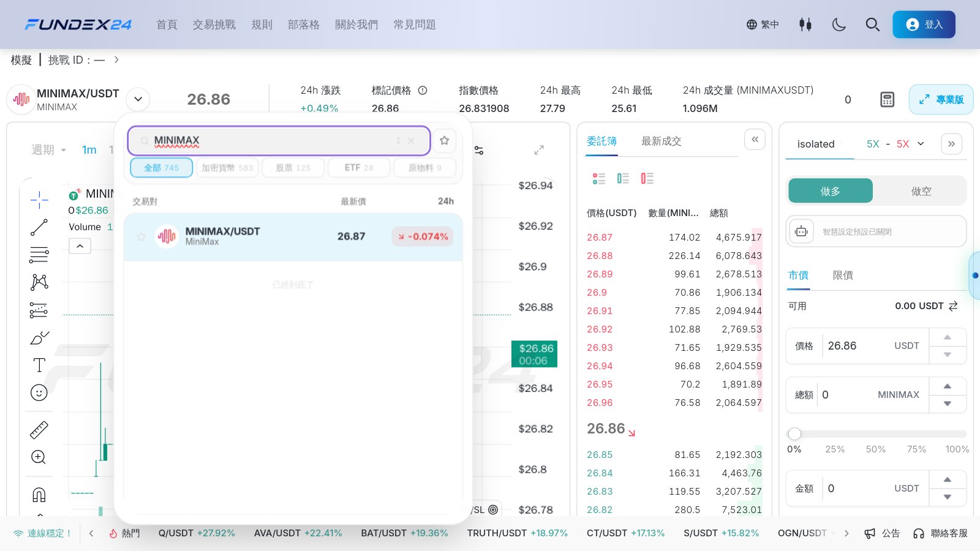
Task: Select the crosshair cursor tool
Action: pyautogui.click(x=39, y=200)
